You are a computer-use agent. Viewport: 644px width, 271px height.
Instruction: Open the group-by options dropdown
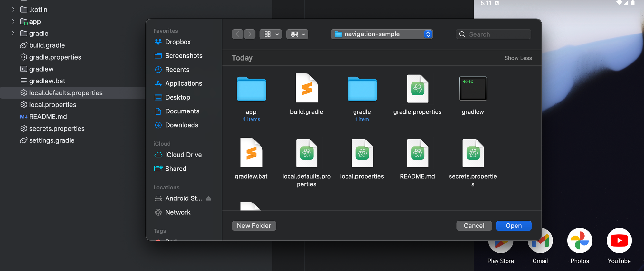pos(297,34)
